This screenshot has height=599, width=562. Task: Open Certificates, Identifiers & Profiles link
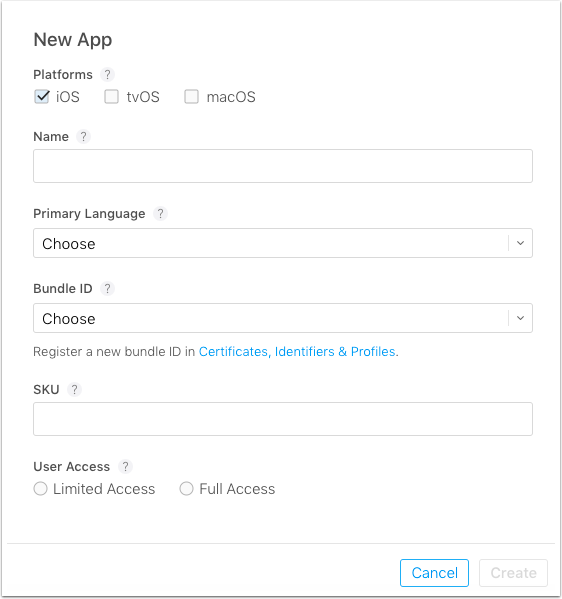297,351
